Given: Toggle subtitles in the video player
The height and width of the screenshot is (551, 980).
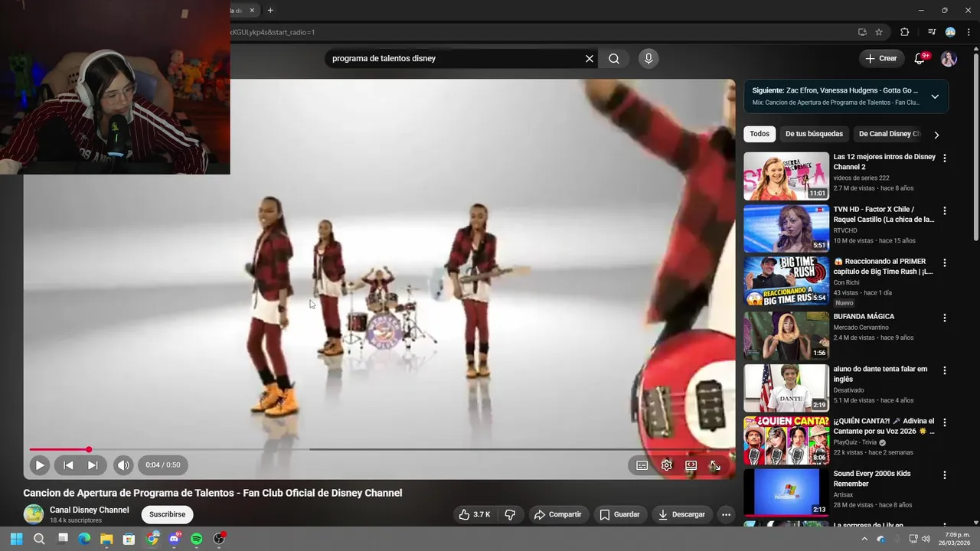Looking at the screenshot, I should 642,465.
